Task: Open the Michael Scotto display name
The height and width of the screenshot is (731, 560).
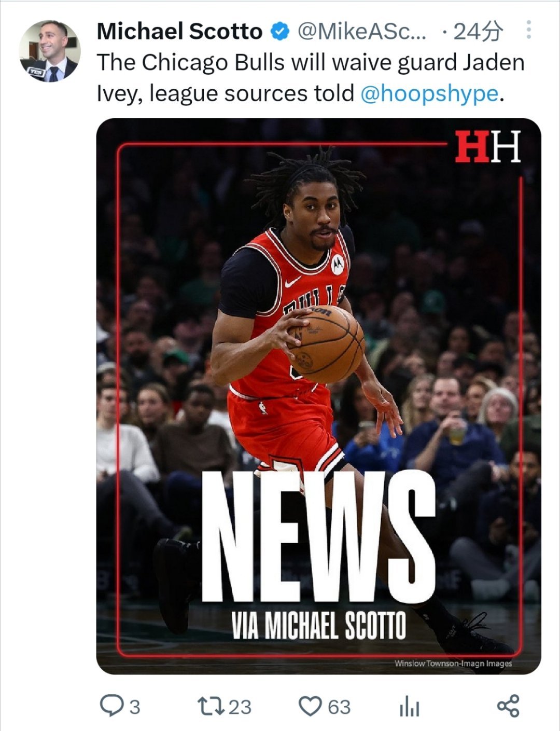Action: pyautogui.click(x=179, y=32)
